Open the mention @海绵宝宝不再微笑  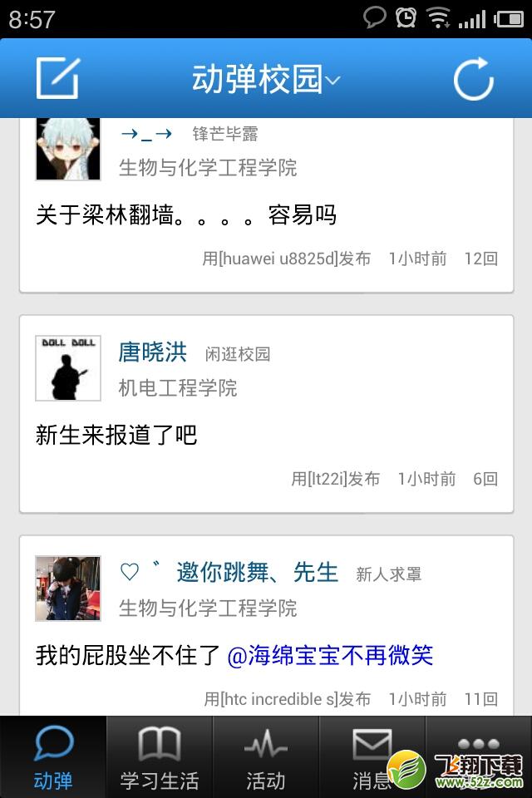[330, 655]
